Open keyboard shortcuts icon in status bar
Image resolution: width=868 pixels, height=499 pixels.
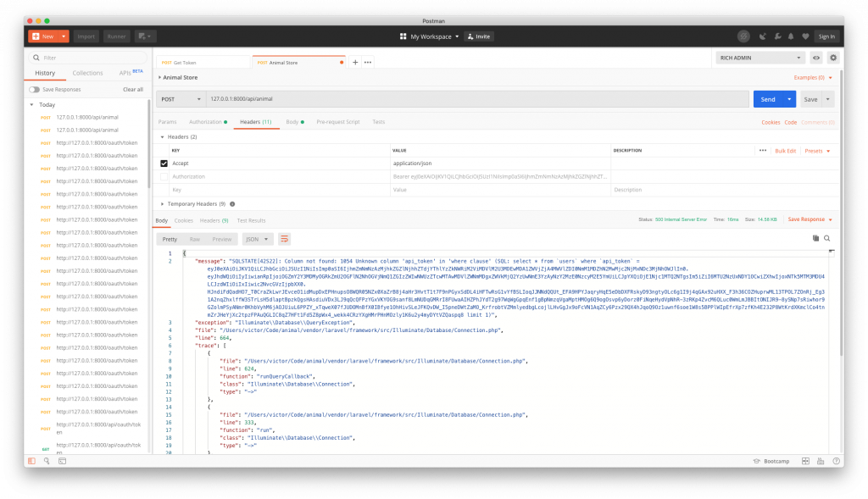click(x=821, y=461)
